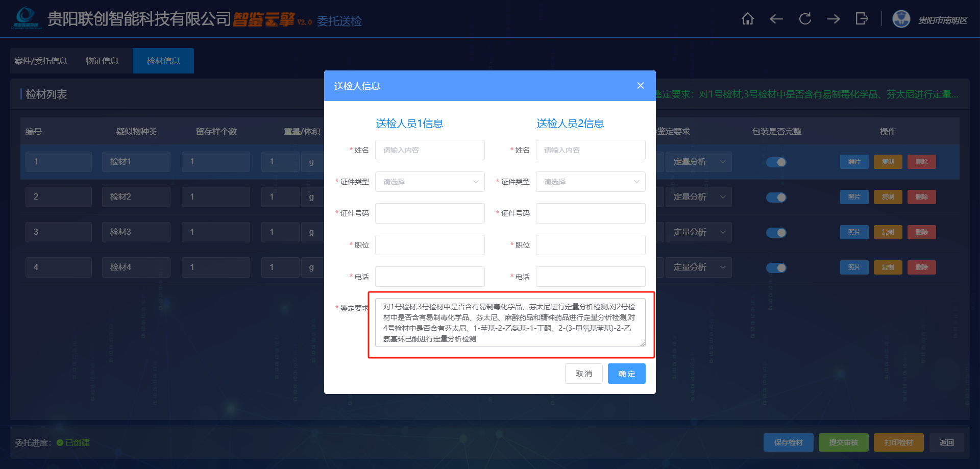The height and width of the screenshot is (469, 980).
Task: Click the logout icon in header
Action: [862, 19]
